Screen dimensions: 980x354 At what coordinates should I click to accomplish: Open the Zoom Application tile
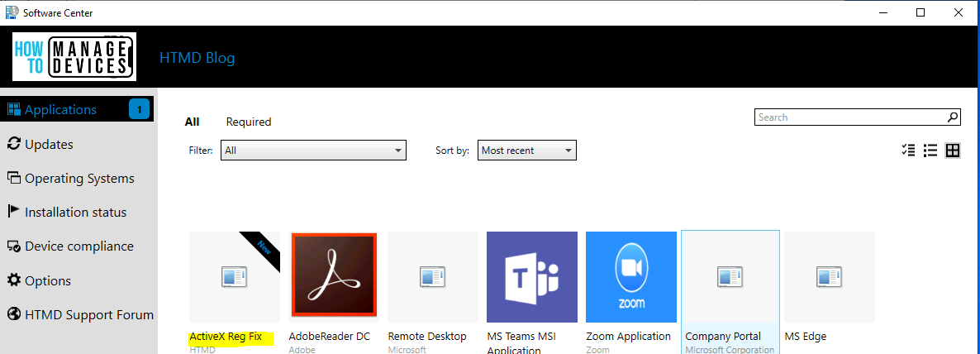631,277
